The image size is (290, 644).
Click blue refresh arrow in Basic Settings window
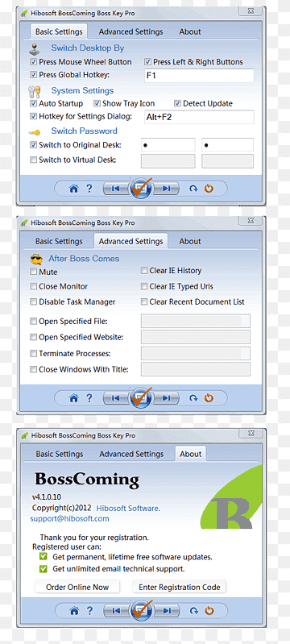coord(193,189)
